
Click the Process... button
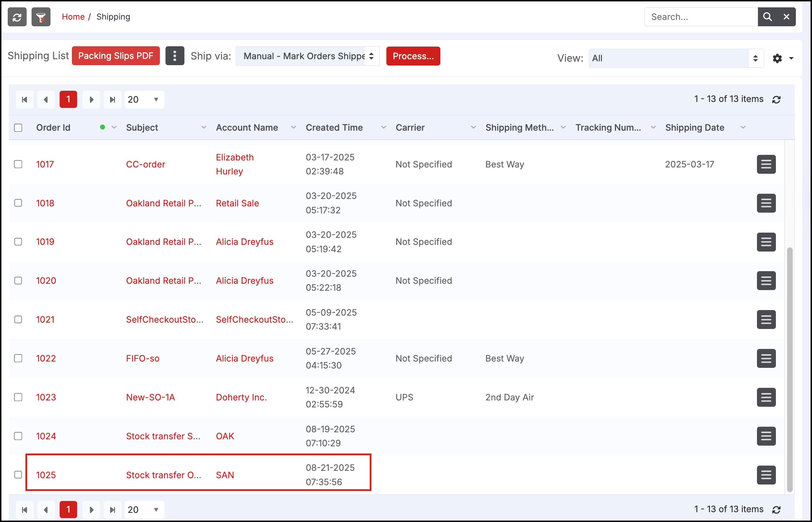coord(413,56)
